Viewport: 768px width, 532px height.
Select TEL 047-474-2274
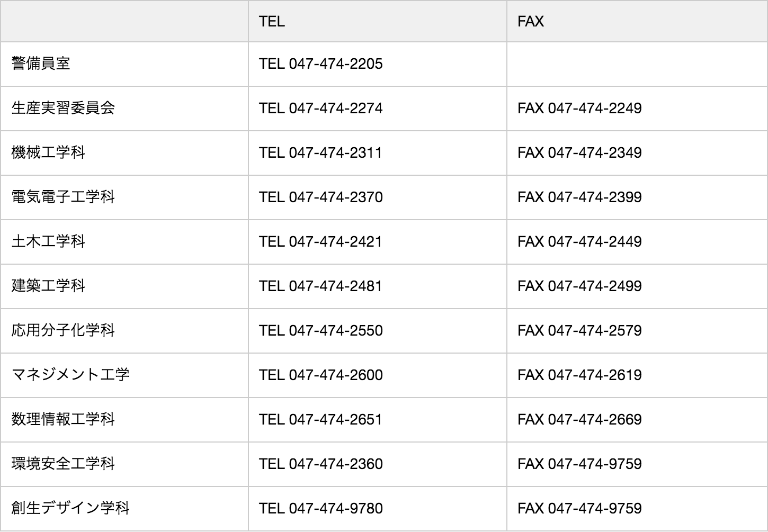click(x=320, y=109)
